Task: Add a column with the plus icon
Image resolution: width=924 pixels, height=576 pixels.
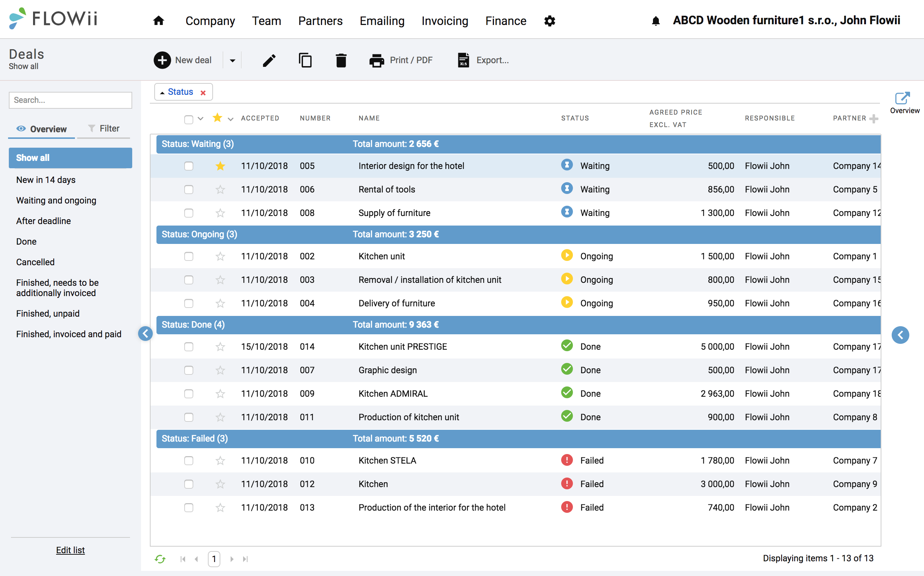Action: coord(874,119)
